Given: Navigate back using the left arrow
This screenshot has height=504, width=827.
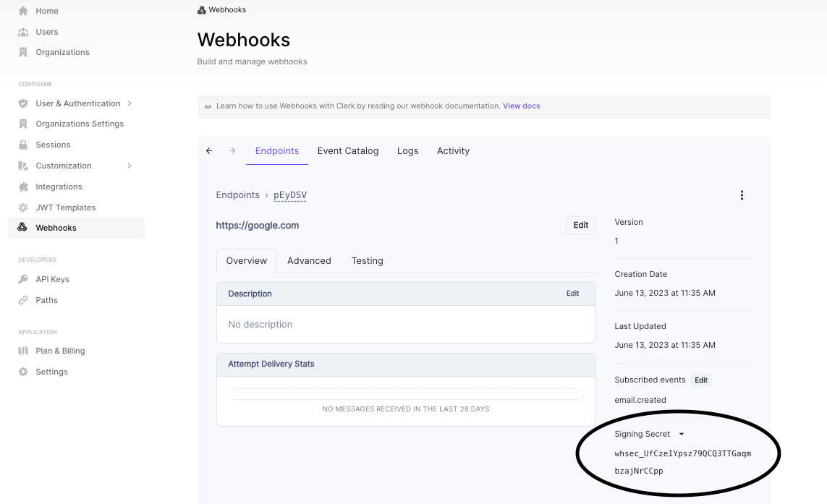Looking at the screenshot, I should [x=209, y=150].
